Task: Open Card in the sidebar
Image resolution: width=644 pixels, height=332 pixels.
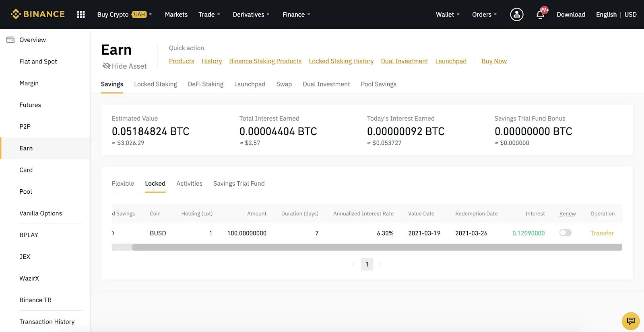Action: pyautogui.click(x=26, y=170)
